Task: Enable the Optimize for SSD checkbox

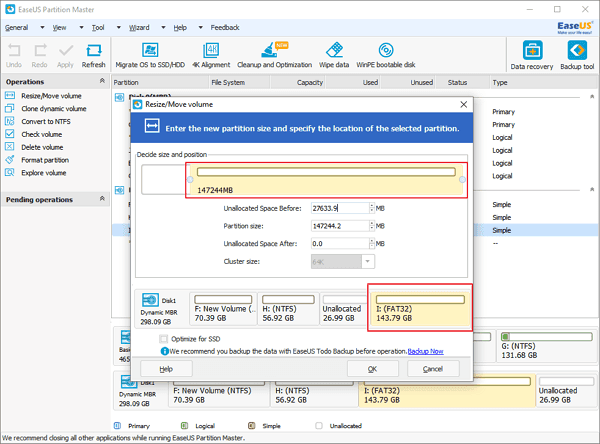Action: (163, 339)
